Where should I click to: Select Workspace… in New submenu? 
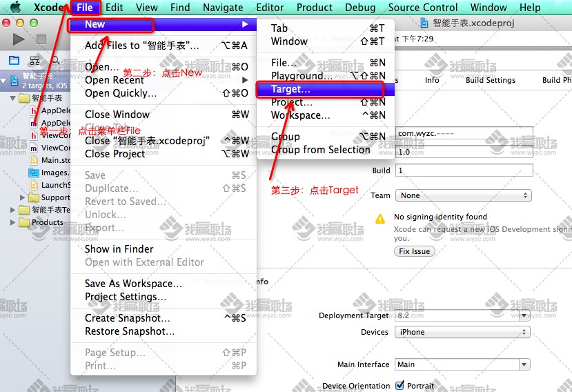coord(326,115)
